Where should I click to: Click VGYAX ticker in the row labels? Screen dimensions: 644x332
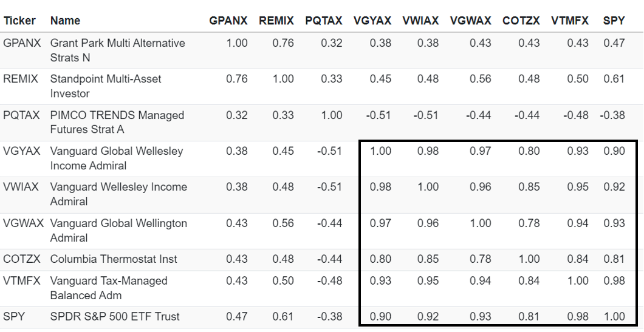pos(21,151)
